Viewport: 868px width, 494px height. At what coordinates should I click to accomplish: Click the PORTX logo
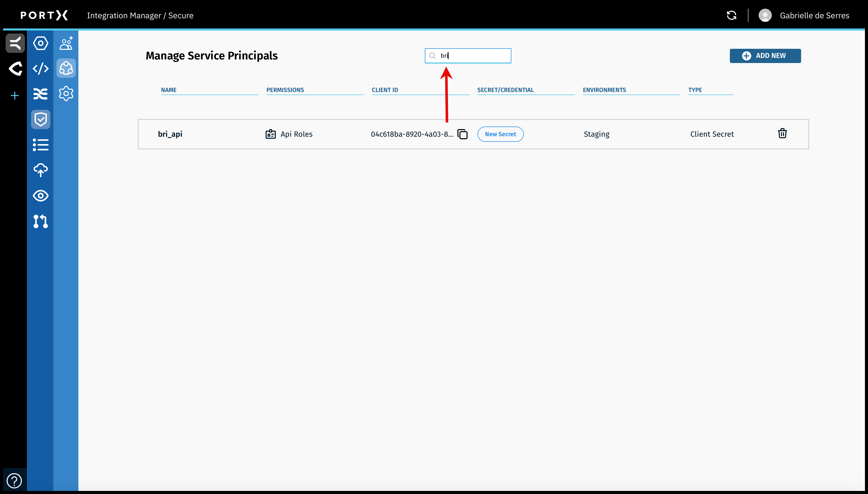(x=44, y=15)
